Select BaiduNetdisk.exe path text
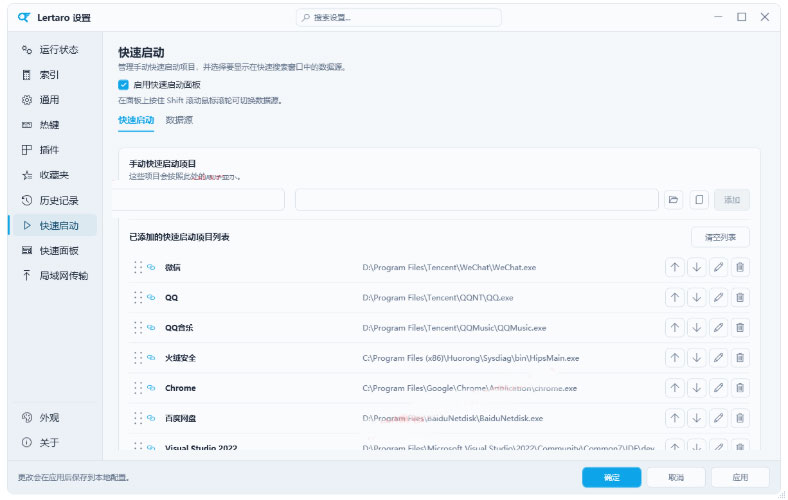Screen dimensions: 788x500 click(452, 418)
